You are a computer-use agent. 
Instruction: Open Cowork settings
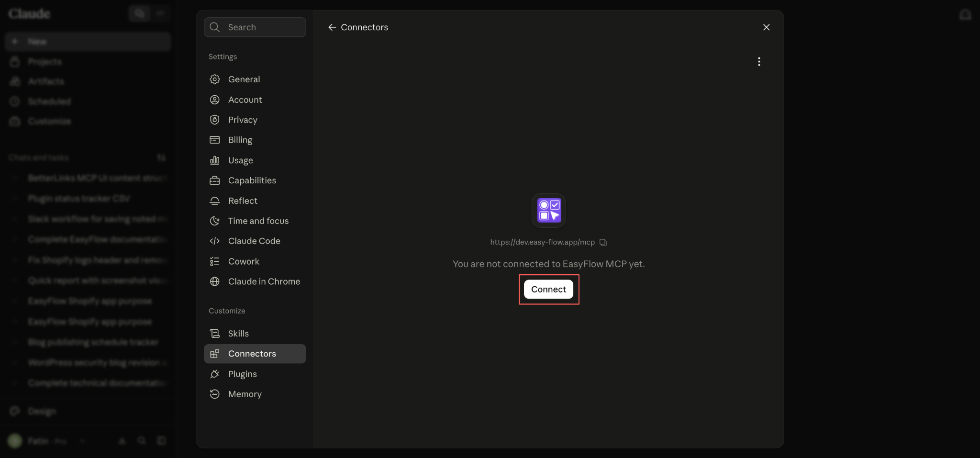tap(255, 261)
